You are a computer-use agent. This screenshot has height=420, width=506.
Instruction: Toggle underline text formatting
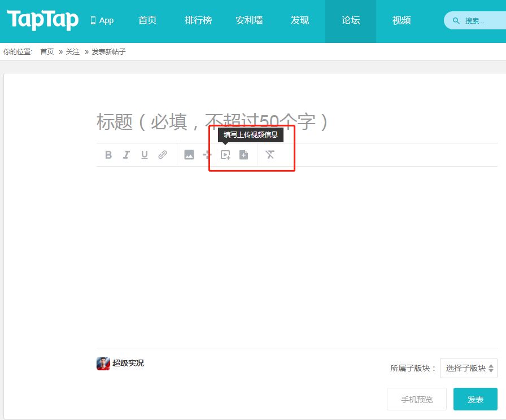[x=144, y=155]
